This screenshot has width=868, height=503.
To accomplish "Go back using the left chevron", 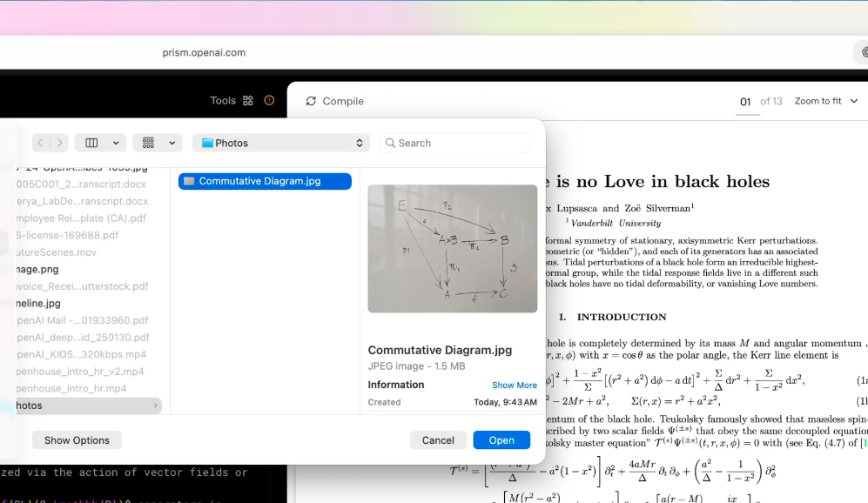I will coord(41,143).
